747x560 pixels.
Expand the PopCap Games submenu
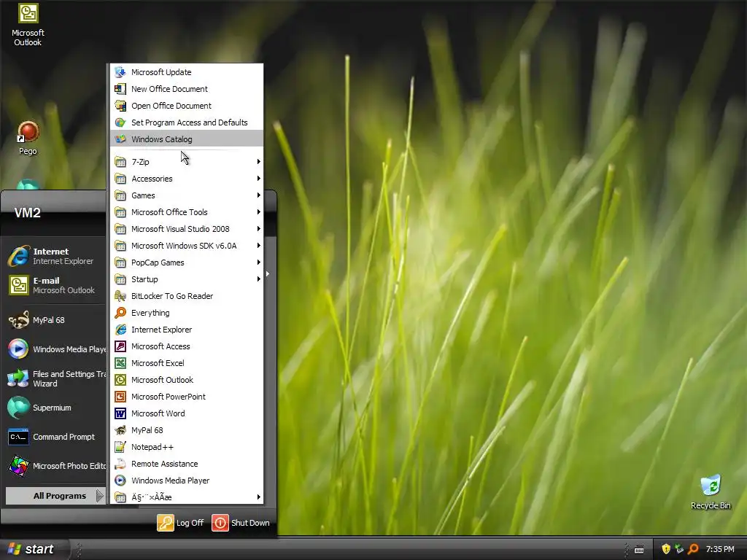(187, 262)
